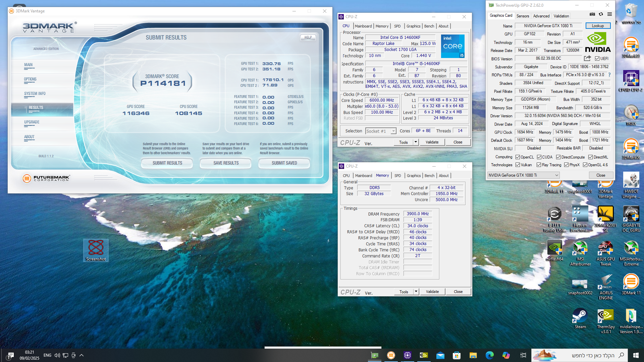Click the SUBMIT RESULTS button
The image size is (644, 362).
167,163
